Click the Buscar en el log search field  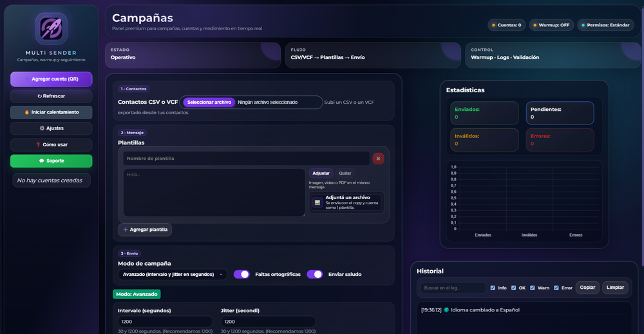[x=453, y=288]
